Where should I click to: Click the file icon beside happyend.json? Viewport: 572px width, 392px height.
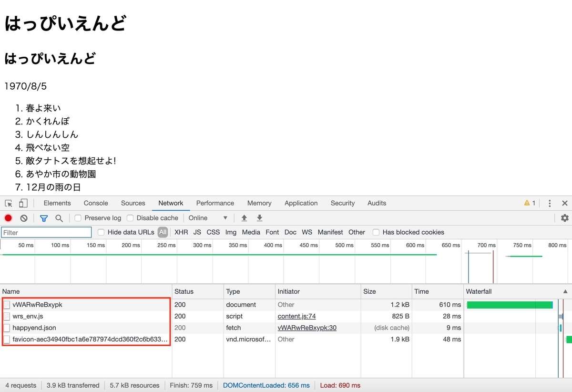7,328
